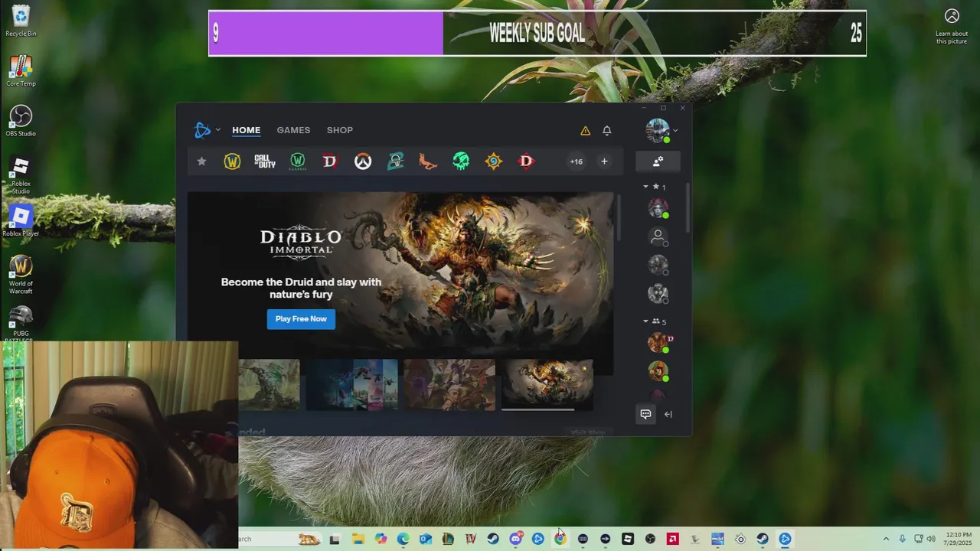
Task: Add a game with the plus icon
Action: [x=604, y=161]
